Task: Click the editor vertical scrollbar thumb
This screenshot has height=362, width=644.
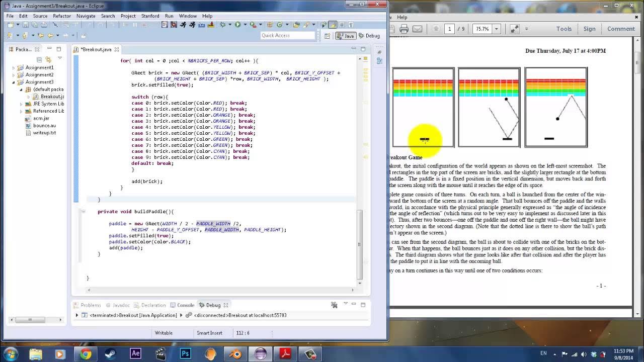Action: [x=359, y=244]
